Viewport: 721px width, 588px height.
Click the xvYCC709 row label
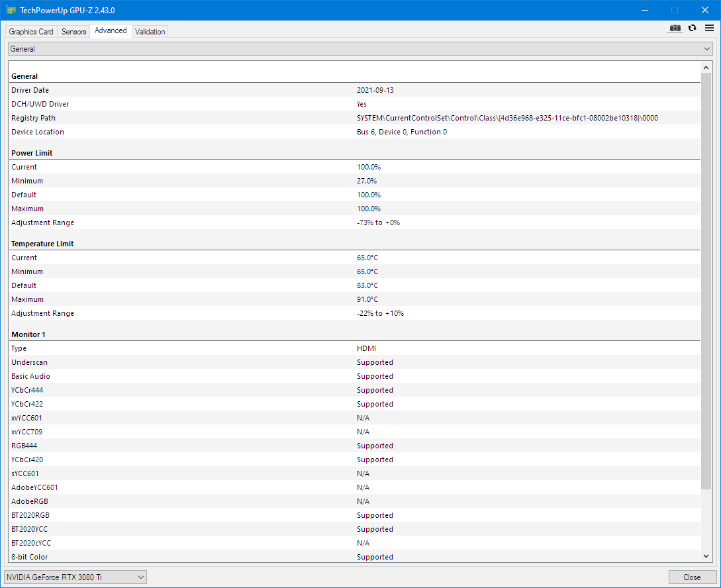point(26,432)
